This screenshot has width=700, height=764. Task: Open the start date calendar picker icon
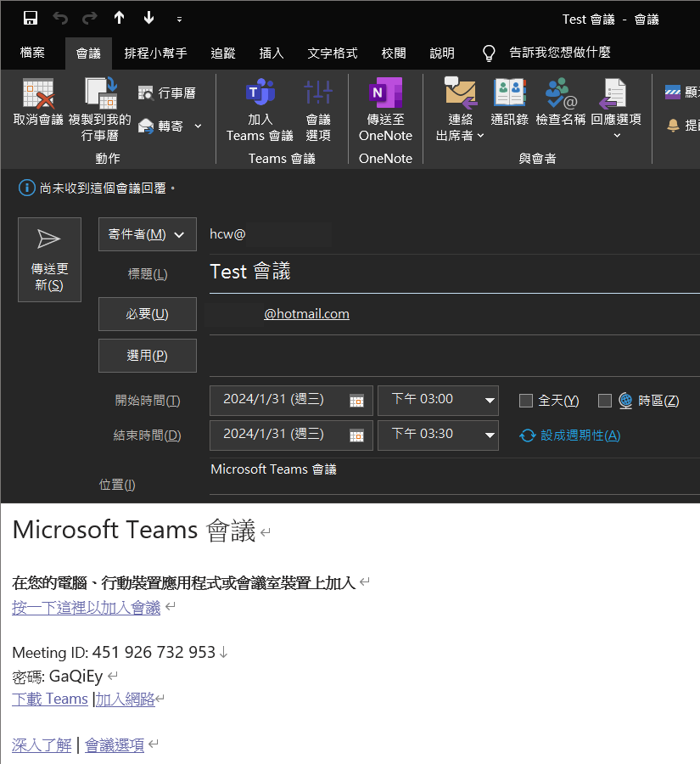pos(356,401)
